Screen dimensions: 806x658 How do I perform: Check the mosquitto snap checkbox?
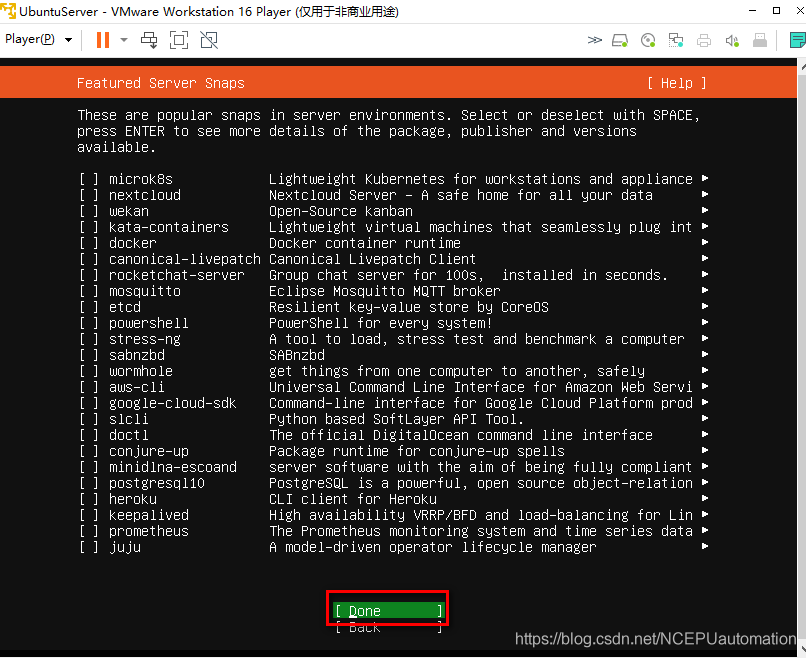click(x=88, y=291)
